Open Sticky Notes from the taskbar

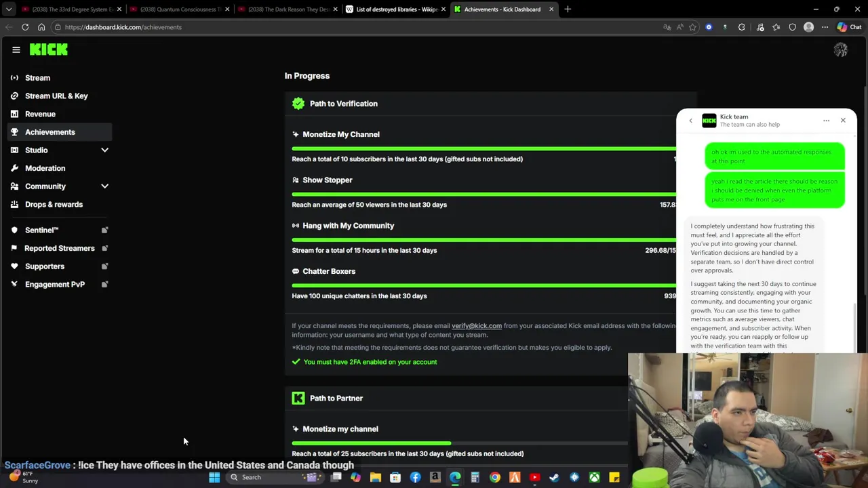click(x=614, y=477)
